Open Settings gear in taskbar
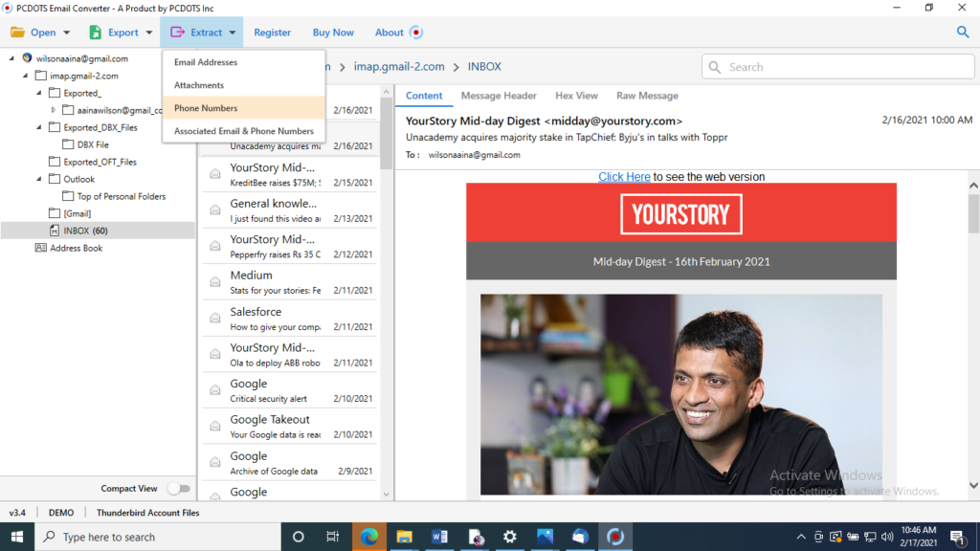Screen dimensions: 980x551 pos(510,537)
